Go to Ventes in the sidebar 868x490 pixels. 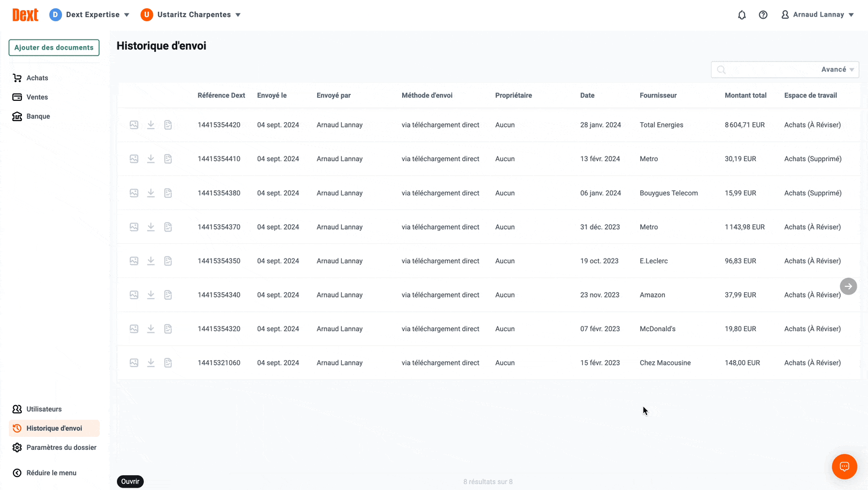[37, 97]
